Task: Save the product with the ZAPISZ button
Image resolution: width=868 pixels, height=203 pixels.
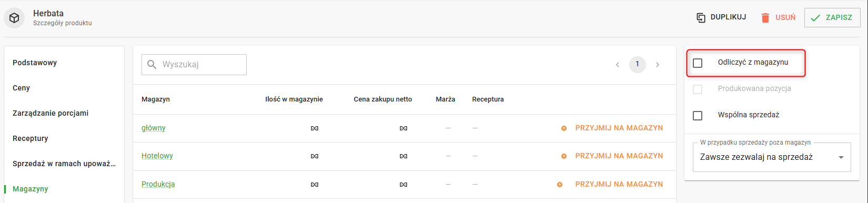Action: [832, 17]
